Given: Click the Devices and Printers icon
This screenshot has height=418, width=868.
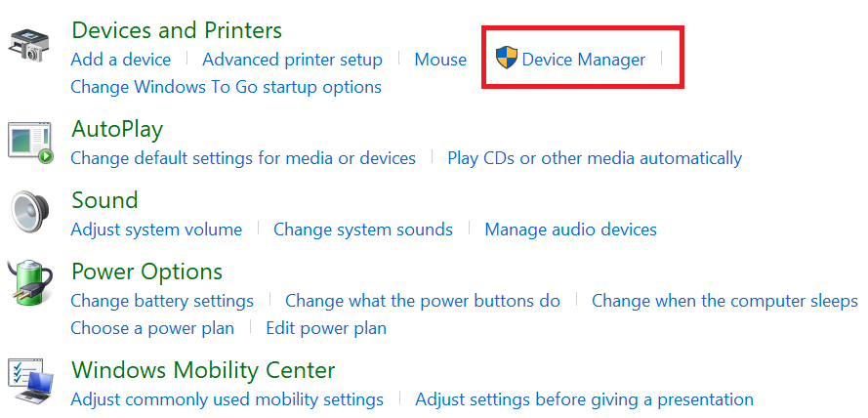Looking at the screenshot, I should click(x=28, y=47).
